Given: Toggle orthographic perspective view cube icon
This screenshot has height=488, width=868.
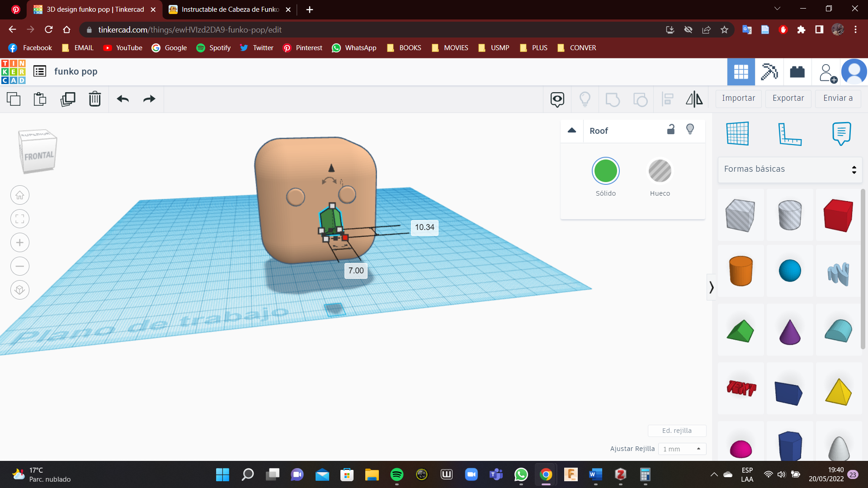Looking at the screenshot, I should click(20, 290).
